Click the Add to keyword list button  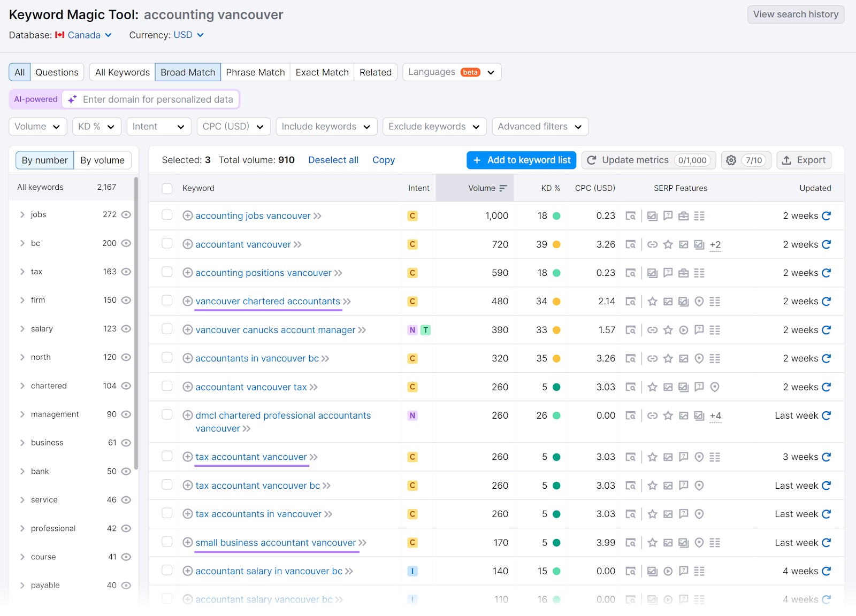tap(521, 160)
